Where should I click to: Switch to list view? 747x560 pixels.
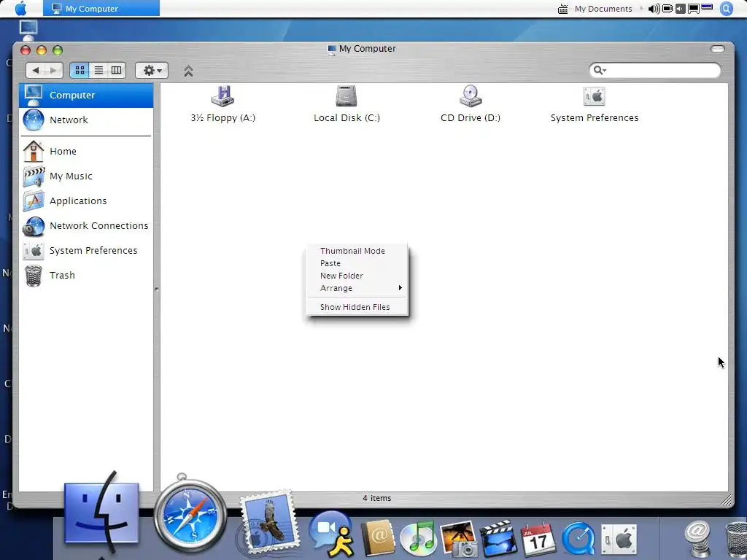(x=98, y=71)
